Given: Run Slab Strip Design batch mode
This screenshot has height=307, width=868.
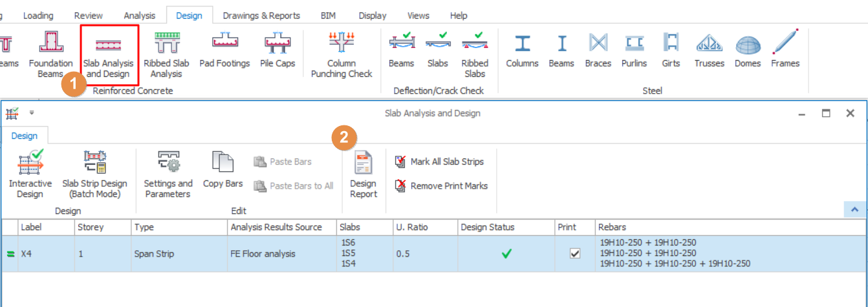Looking at the screenshot, I should (94, 175).
